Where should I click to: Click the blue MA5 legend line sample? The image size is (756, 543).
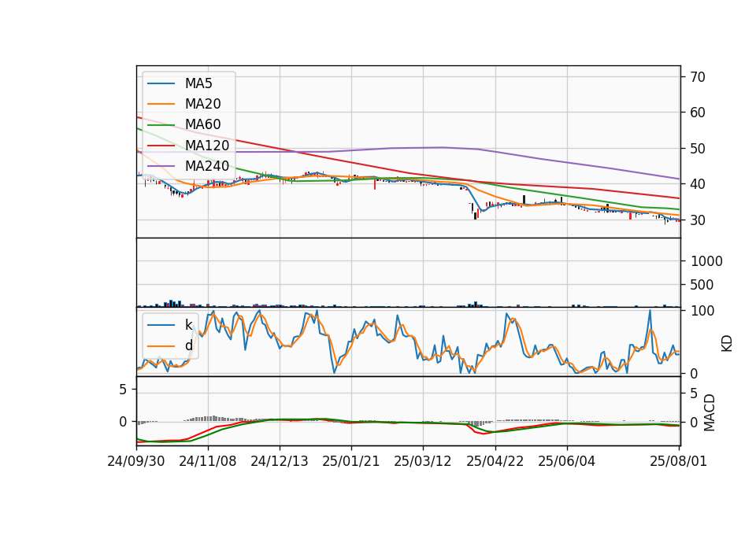point(161,84)
